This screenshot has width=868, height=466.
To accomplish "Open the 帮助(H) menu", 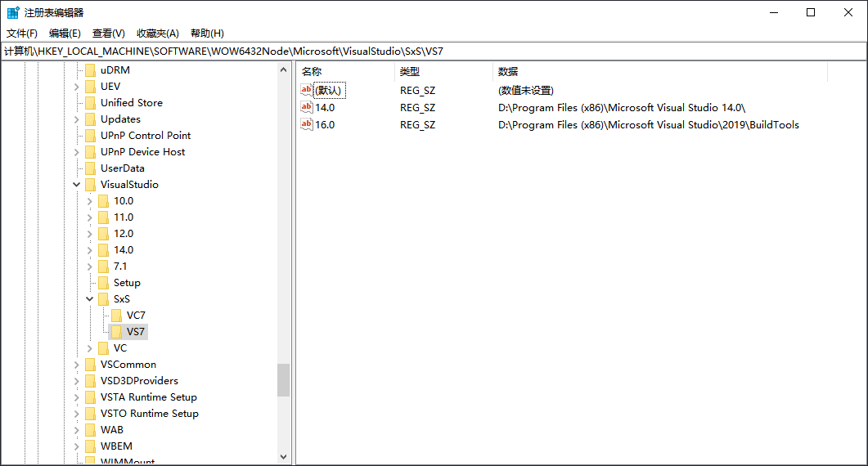I will coord(207,34).
